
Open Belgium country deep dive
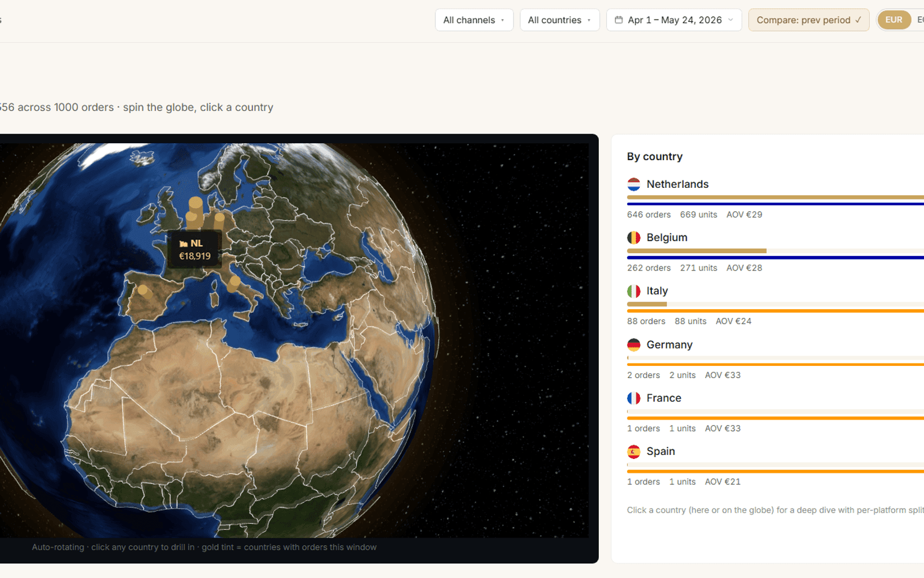(776, 252)
